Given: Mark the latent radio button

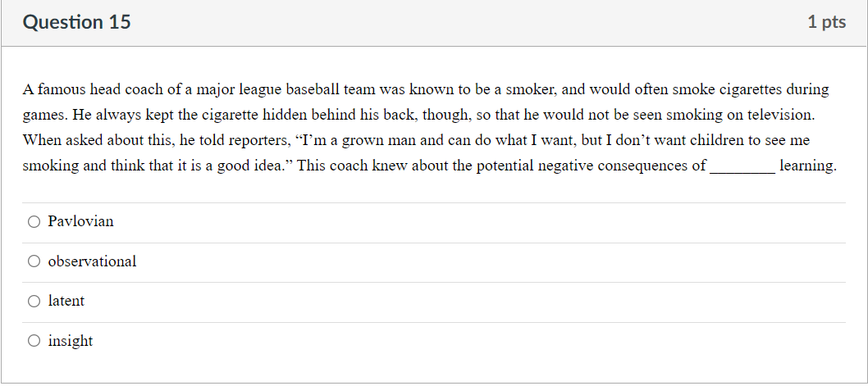Looking at the screenshot, I should point(34,302).
